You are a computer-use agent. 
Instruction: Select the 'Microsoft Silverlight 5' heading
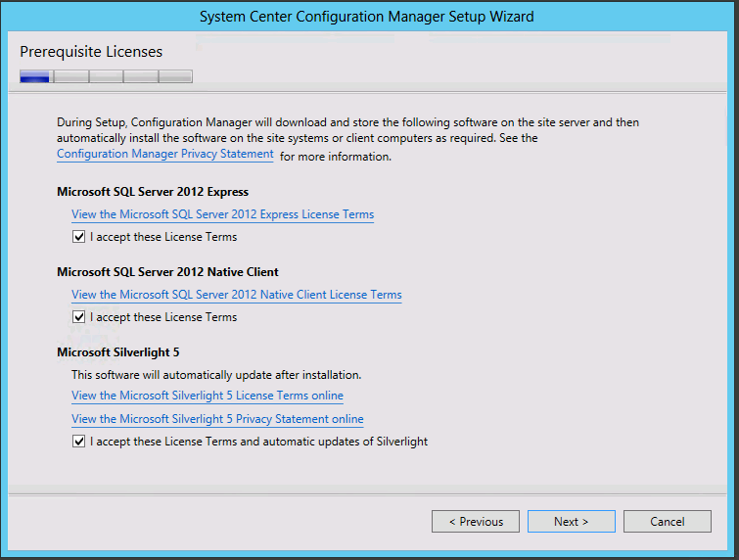(118, 352)
